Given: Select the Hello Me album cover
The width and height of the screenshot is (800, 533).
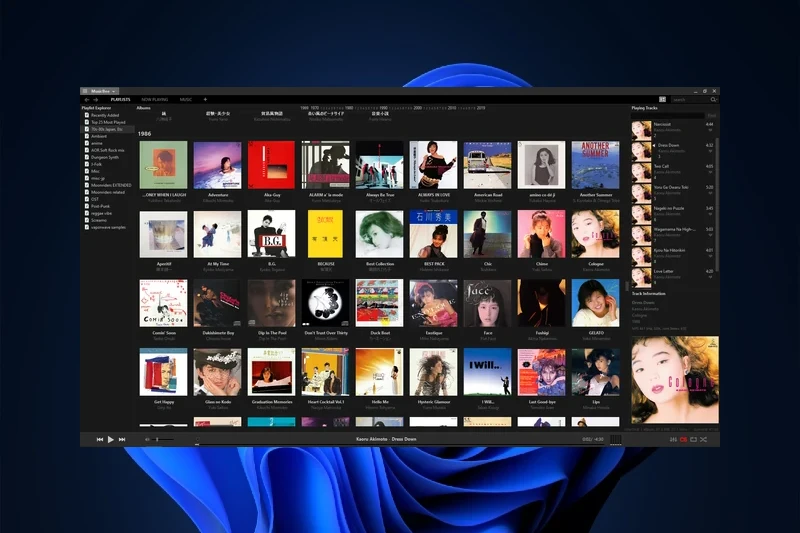Looking at the screenshot, I should [x=380, y=372].
